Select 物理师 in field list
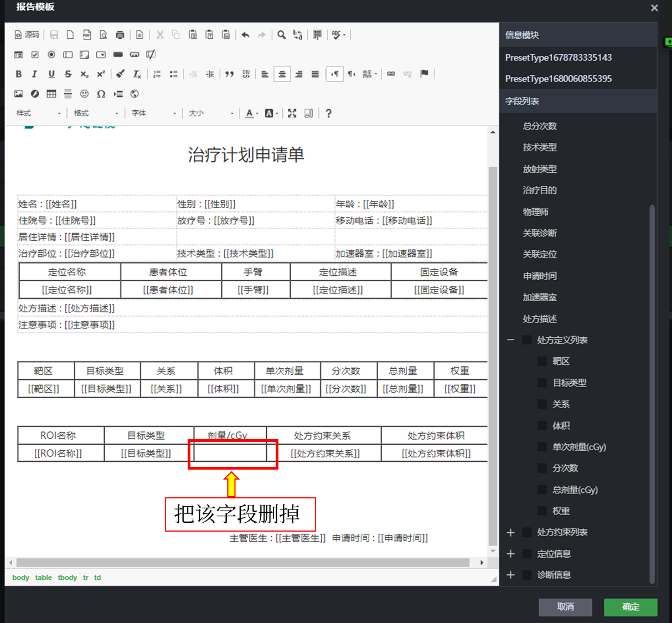672x623 pixels. click(535, 212)
